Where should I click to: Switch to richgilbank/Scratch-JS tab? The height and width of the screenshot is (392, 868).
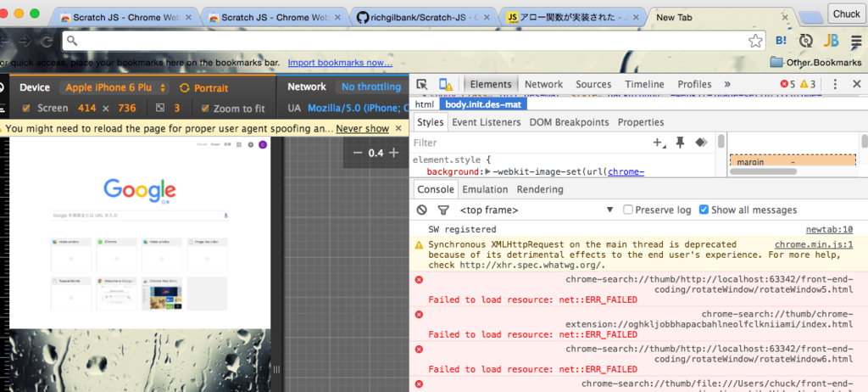click(424, 17)
